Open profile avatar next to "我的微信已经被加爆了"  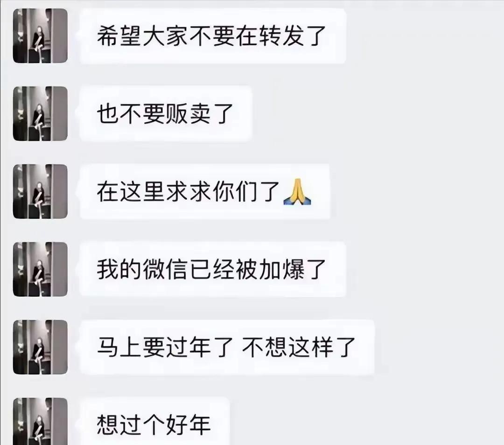(x=40, y=269)
